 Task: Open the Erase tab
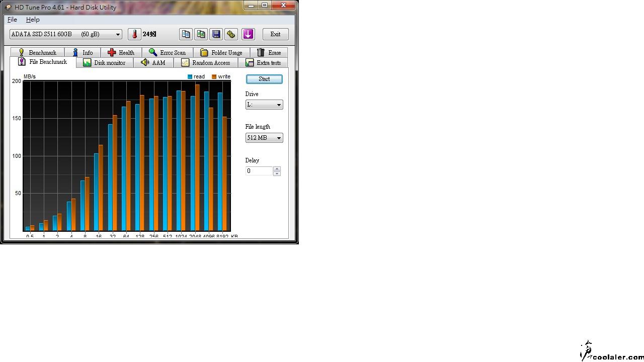pos(269,52)
